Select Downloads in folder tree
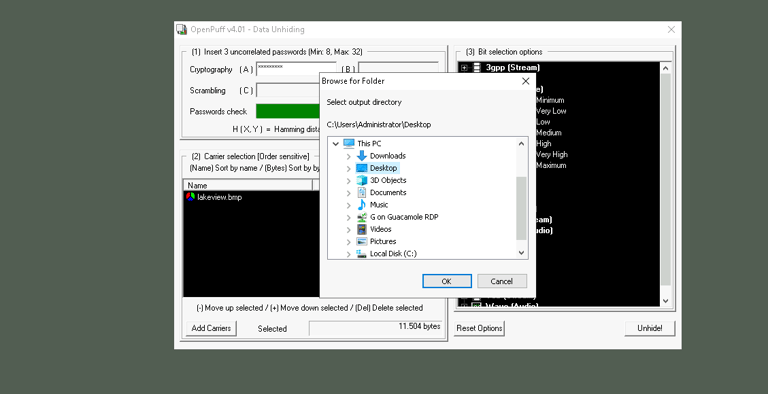 point(388,156)
